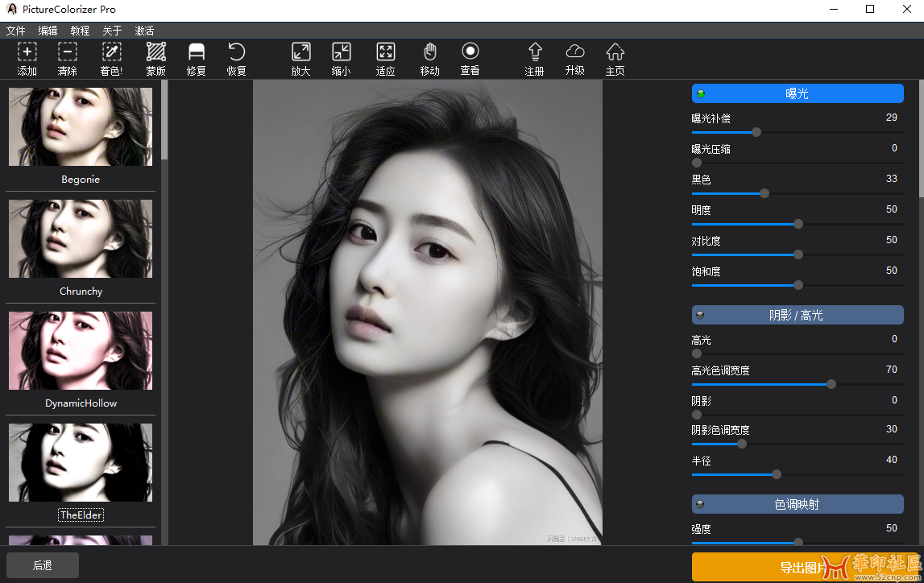Expand the 色调映射 section header
This screenshot has height=583, width=924.
[x=798, y=504]
